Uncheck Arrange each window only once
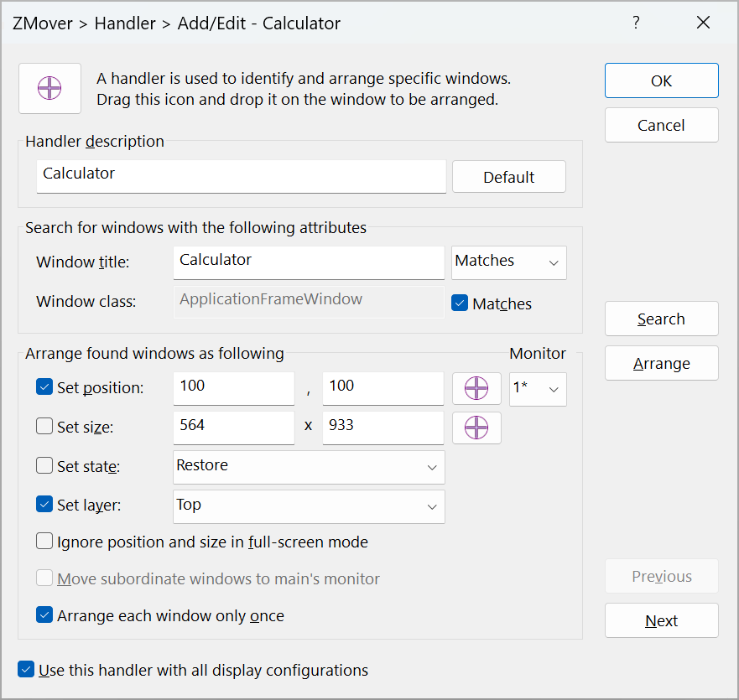The width and height of the screenshot is (739, 700). tap(44, 614)
